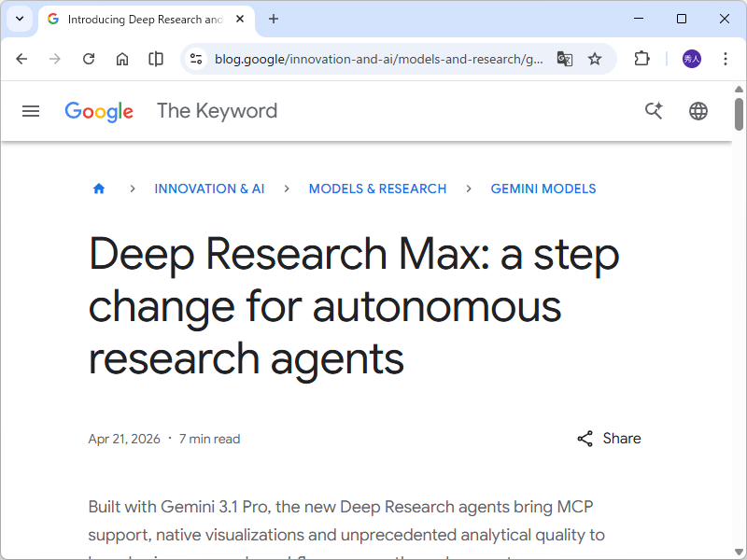Toggle the split view icon
Screen dimensions: 747x560
pos(156,59)
